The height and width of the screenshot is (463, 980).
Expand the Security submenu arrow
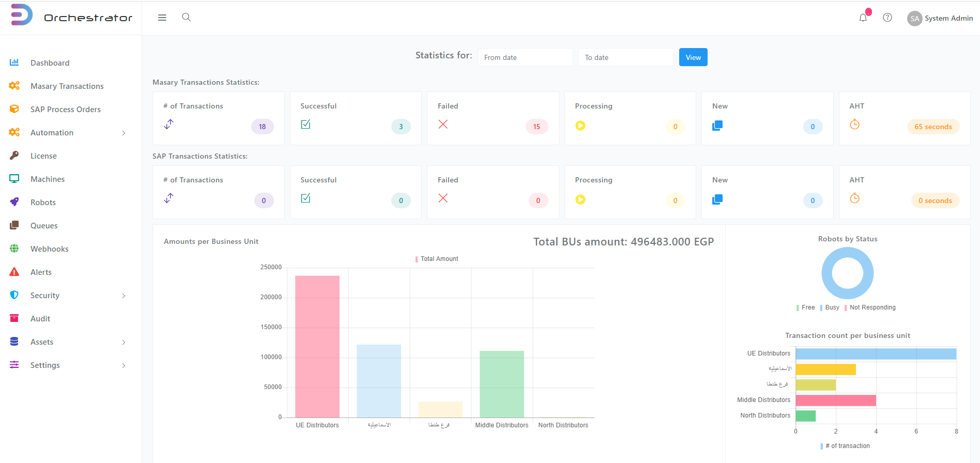(x=124, y=296)
